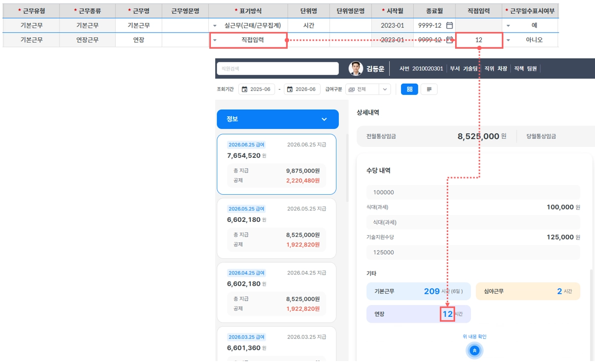Click 2023-01 시작월 cell in first row

(x=393, y=25)
